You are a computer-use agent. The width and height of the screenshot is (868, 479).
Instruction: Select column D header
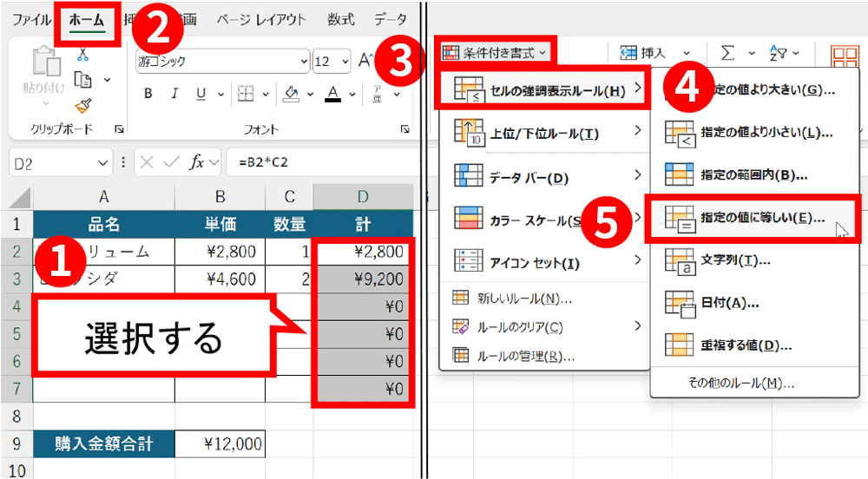click(363, 197)
